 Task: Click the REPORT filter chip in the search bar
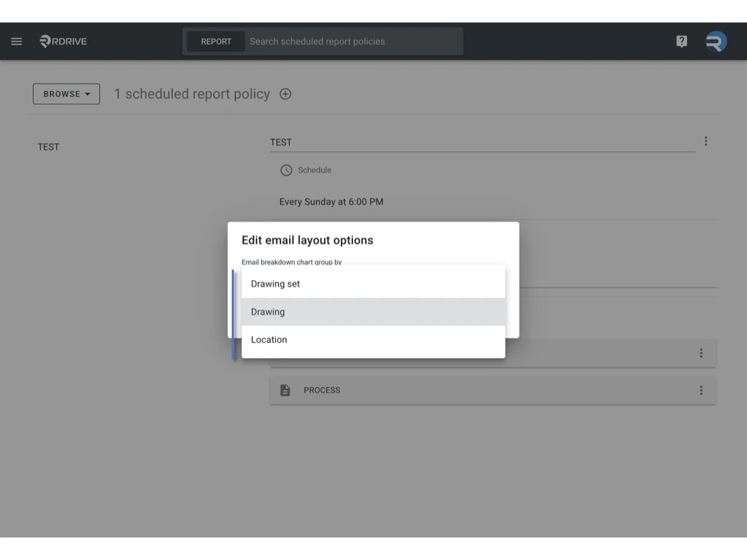point(216,41)
